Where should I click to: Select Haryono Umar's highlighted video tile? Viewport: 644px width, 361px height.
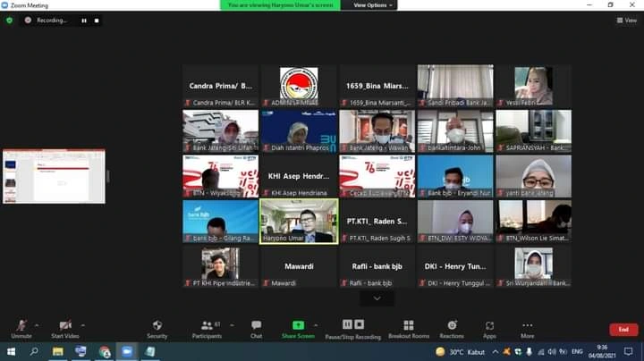click(298, 220)
